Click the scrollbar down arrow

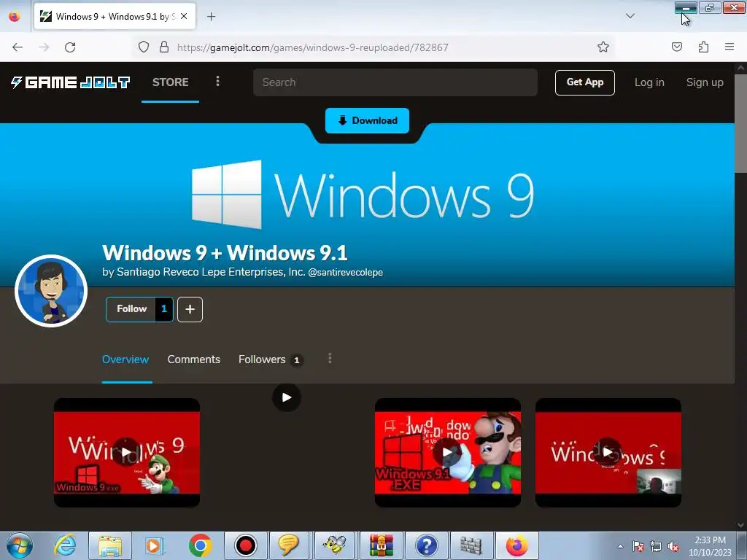[x=741, y=525]
